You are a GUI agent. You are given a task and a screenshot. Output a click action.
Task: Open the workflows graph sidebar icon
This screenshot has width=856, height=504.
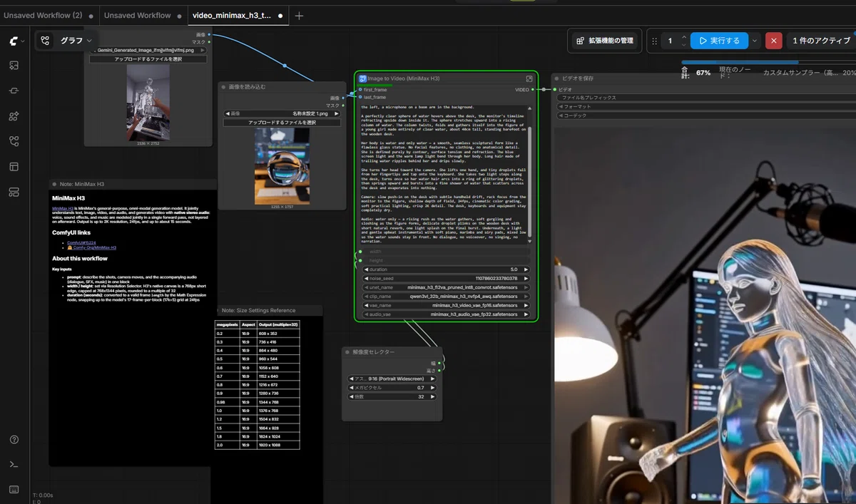coord(14,141)
